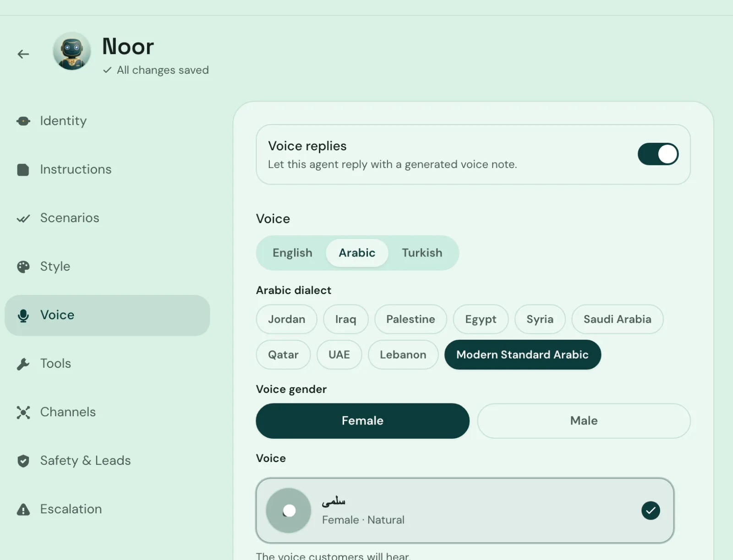Select the Saudi Arabia dialect
Viewport: 733px width, 560px height.
tap(617, 319)
